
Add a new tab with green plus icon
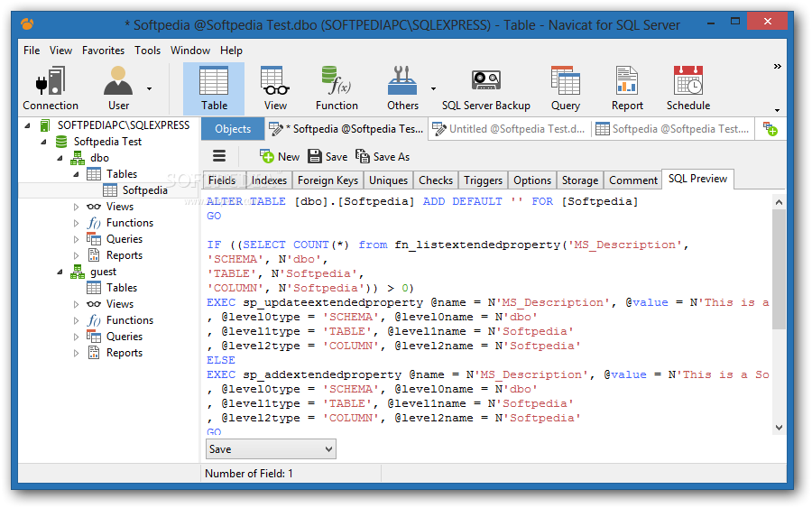coord(770,129)
